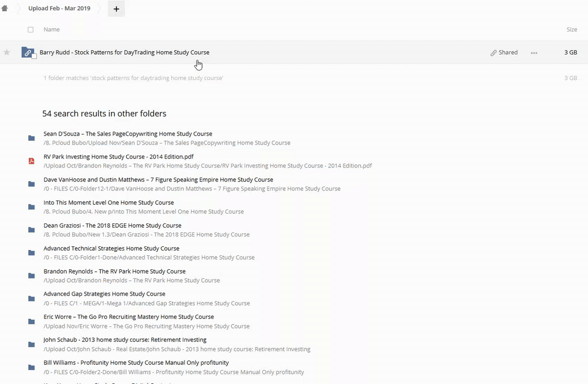Screen dimensions: 588x384
Task: Open RV Park Investing 2014 Edition PDF
Action: tap(118, 157)
